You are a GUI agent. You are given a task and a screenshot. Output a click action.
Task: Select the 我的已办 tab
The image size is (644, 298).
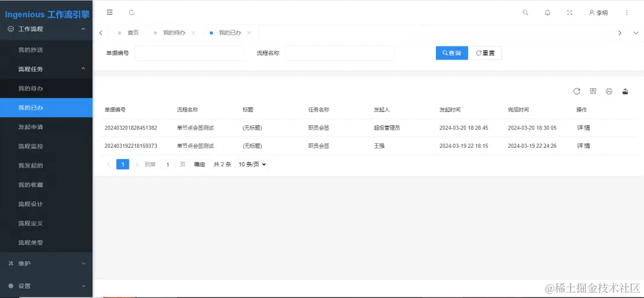click(230, 33)
